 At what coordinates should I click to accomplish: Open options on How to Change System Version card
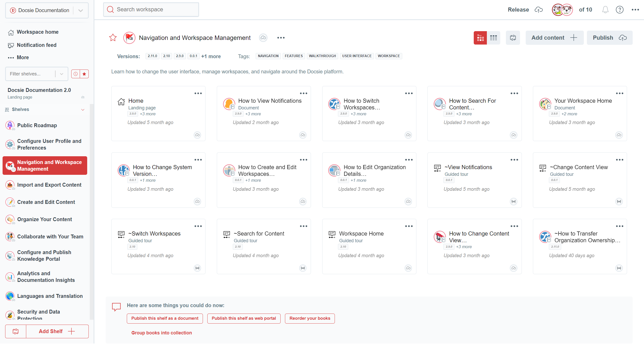coord(198,160)
